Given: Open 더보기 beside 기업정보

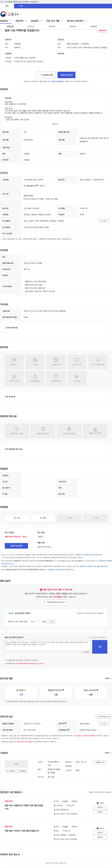Looking at the screenshot, I should pyautogui.click(x=108, y=753).
